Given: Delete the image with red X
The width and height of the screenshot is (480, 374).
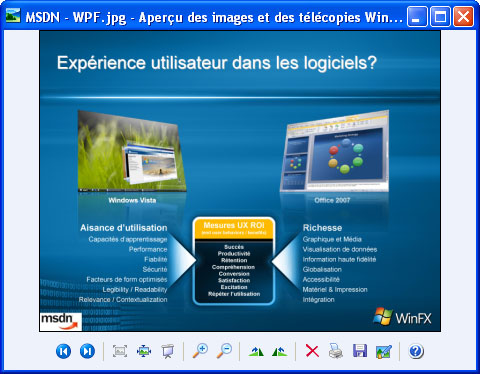Looking at the screenshot, I should (x=312, y=351).
